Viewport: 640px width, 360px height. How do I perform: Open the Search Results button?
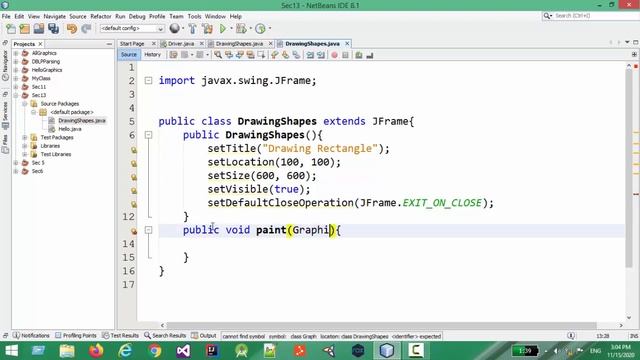[x=165, y=336]
